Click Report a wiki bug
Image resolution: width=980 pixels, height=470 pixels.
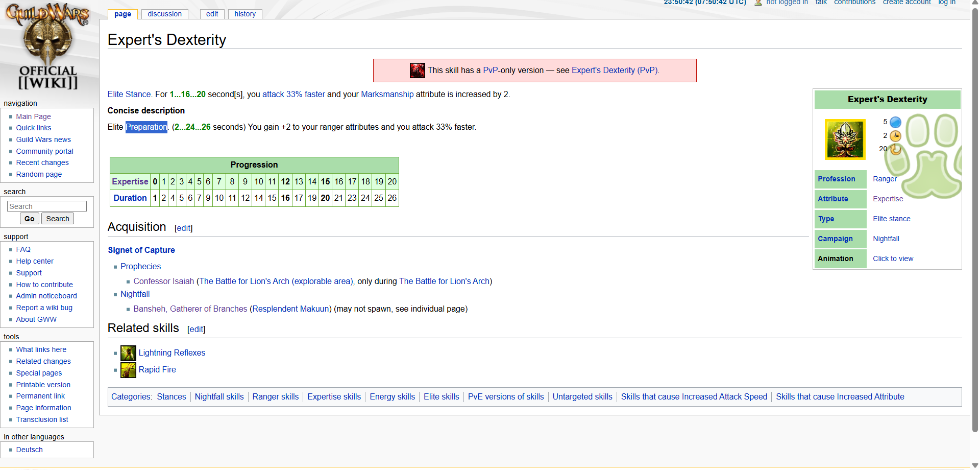(x=44, y=308)
